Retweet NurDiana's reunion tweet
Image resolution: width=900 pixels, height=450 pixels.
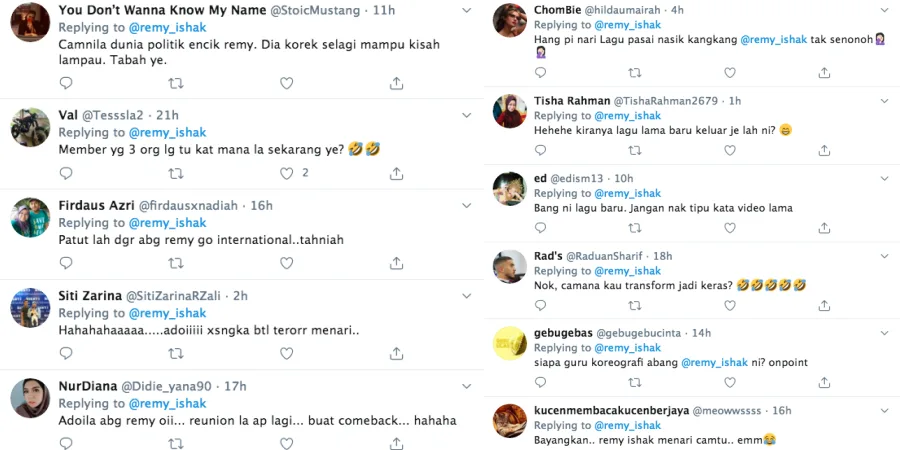[176, 443]
